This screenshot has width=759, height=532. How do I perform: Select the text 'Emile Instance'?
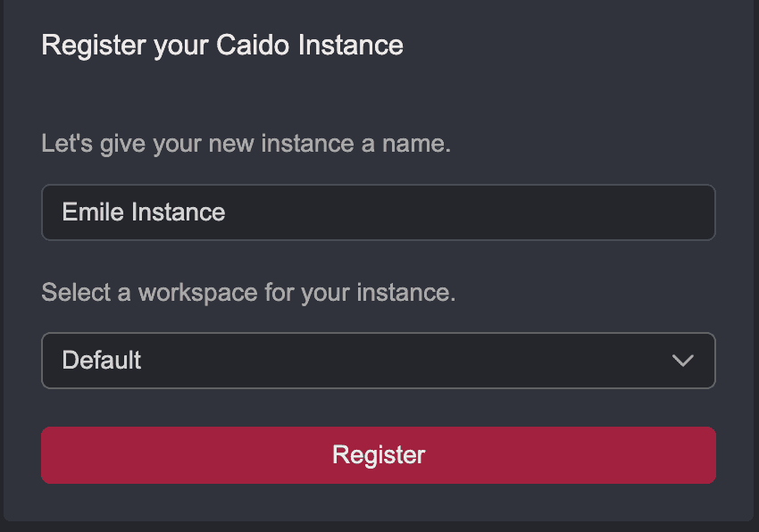click(143, 212)
